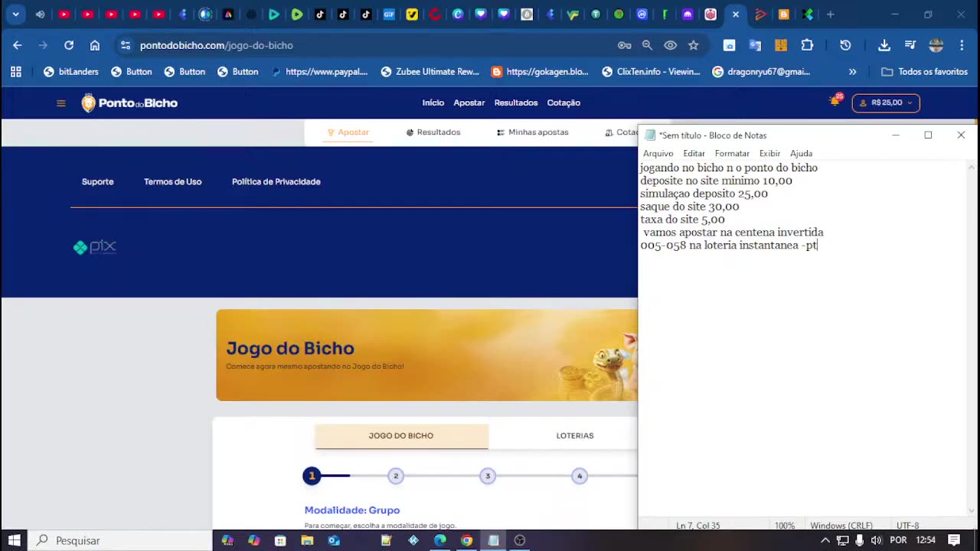Image resolution: width=980 pixels, height=551 pixels.
Task: Go to Início in the site header
Action: click(x=433, y=103)
